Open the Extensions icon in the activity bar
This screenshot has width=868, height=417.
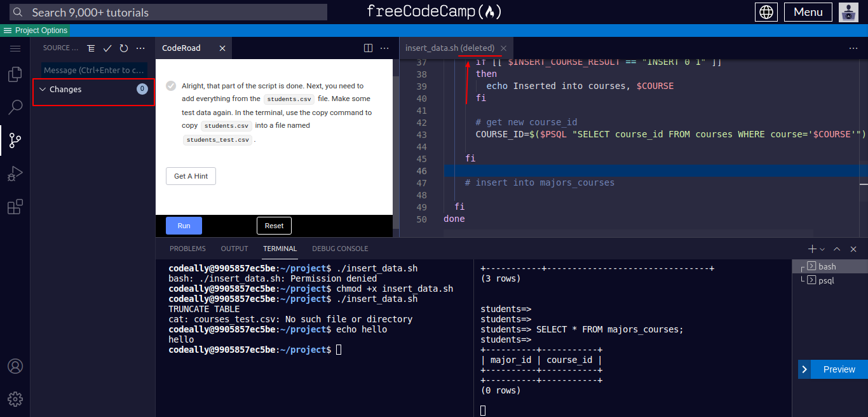[x=15, y=207]
